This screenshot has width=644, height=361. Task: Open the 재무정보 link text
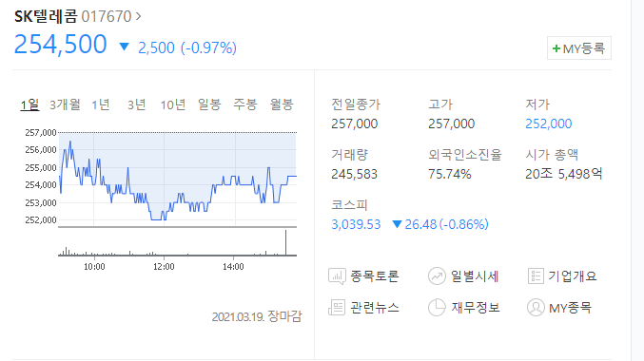pos(476,307)
